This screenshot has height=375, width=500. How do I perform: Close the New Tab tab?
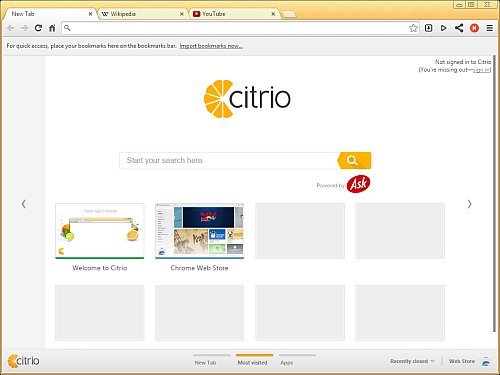[x=90, y=14]
